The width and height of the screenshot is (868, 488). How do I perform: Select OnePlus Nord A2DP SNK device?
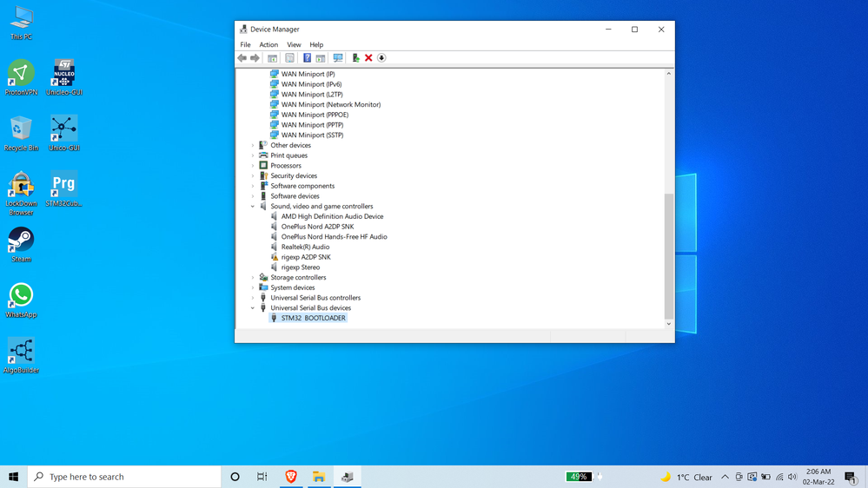point(317,227)
